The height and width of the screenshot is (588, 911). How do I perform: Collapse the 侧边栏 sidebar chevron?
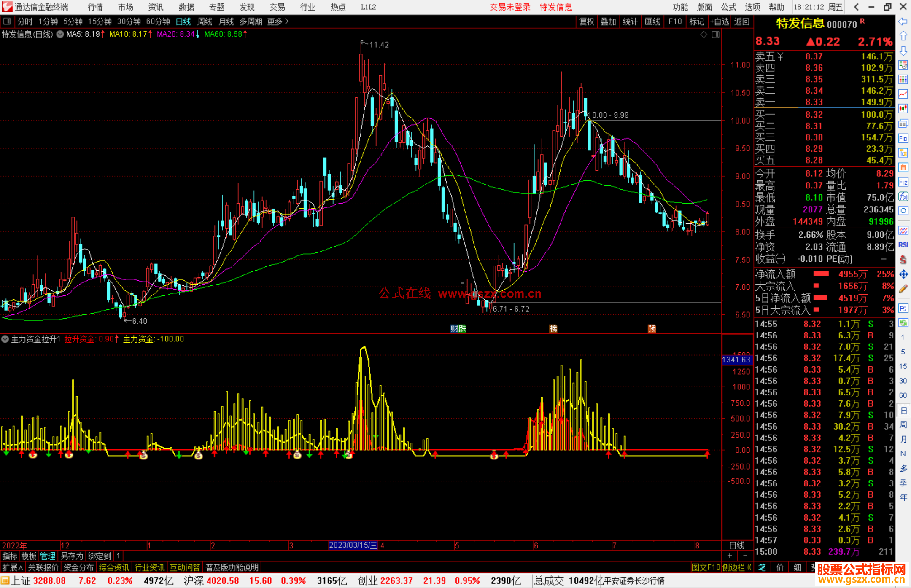point(749,567)
